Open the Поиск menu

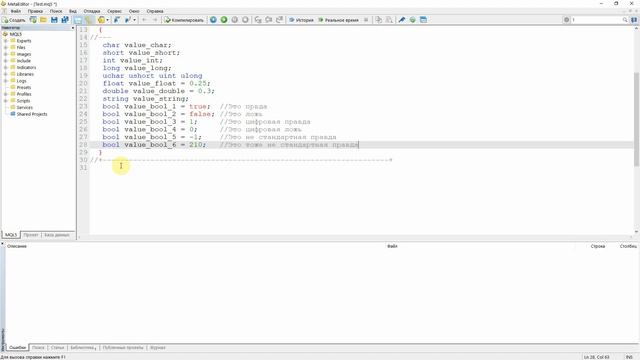point(56,11)
